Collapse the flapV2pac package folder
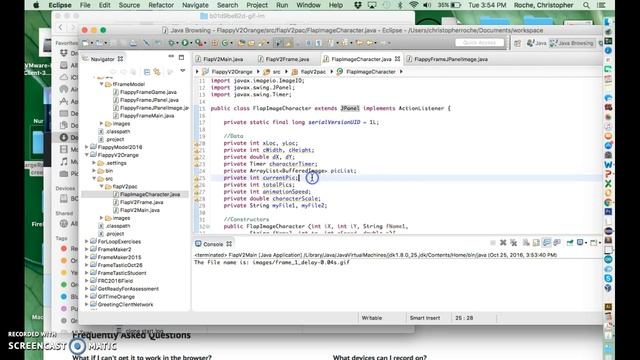 click(102, 187)
